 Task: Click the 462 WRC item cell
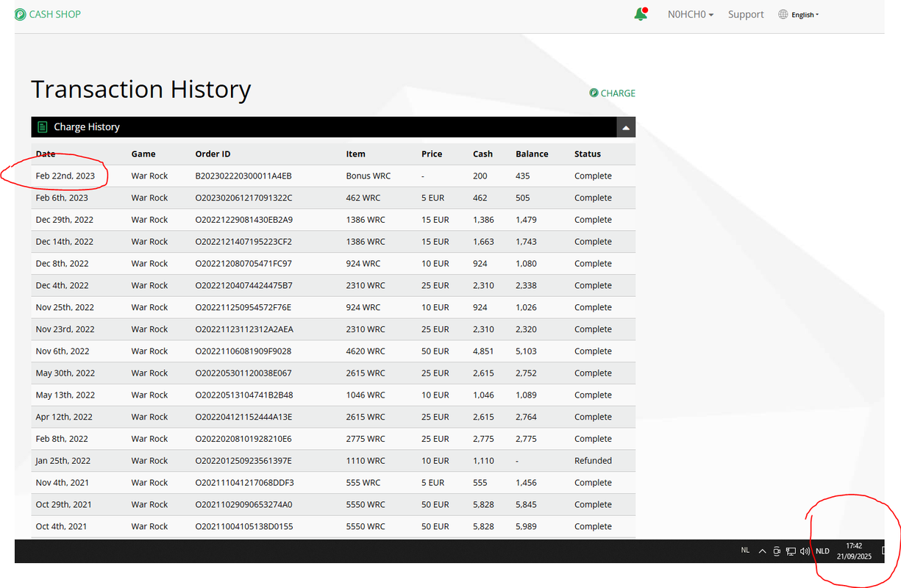363,198
